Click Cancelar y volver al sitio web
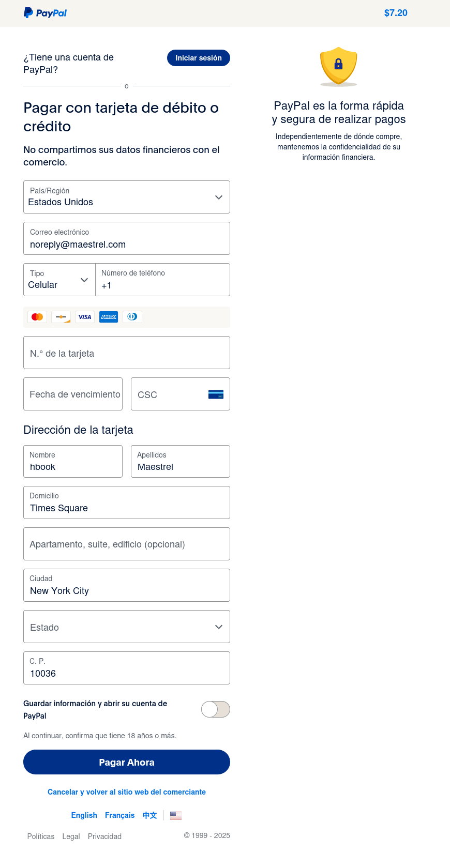Viewport: 450px width, 868px height. (x=126, y=791)
